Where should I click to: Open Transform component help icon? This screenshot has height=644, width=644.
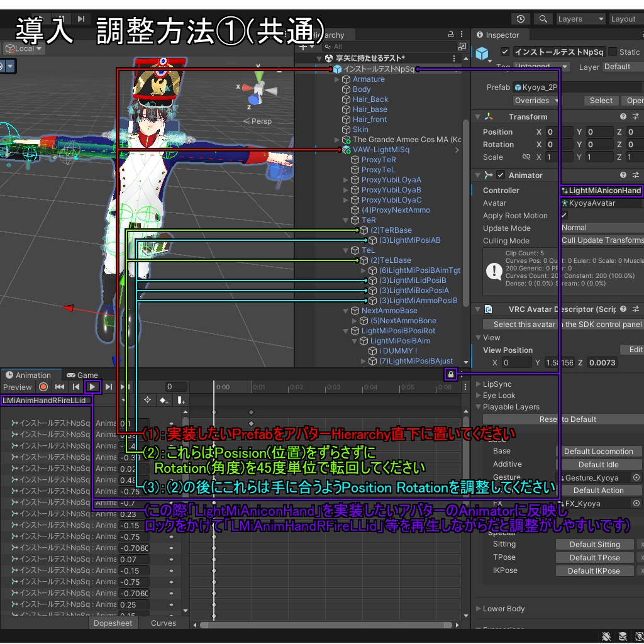click(x=623, y=116)
